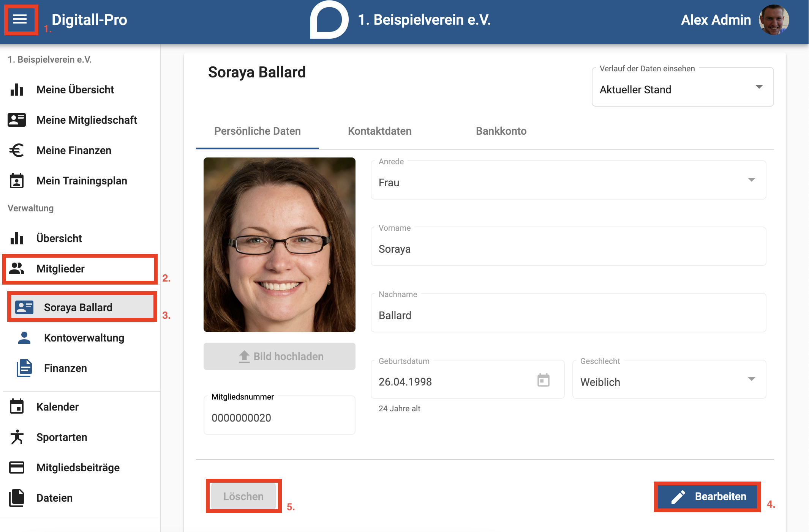Click the Bearbeiten button
809x532 pixels.
707,496
